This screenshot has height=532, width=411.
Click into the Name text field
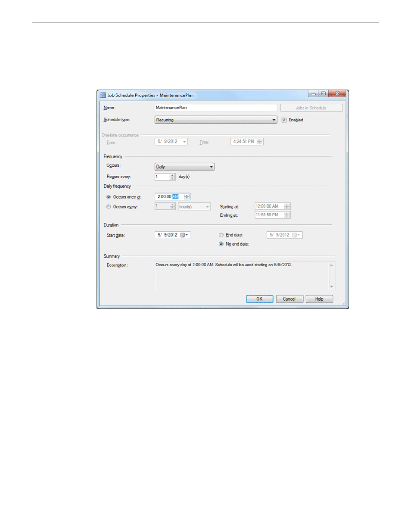click(215, 108)
